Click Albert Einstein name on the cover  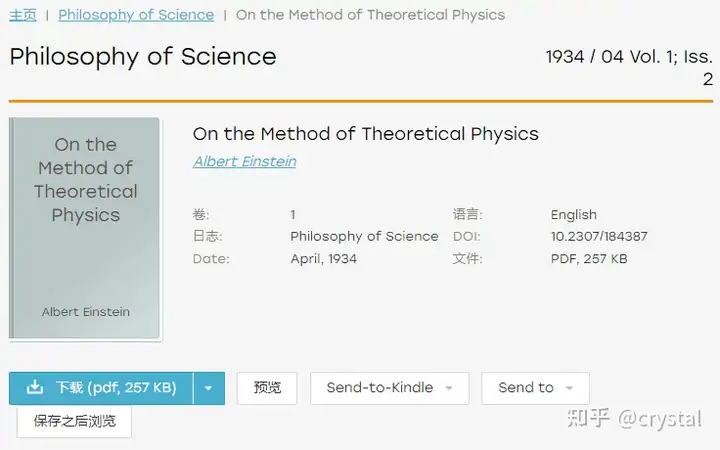coord(86,312)
